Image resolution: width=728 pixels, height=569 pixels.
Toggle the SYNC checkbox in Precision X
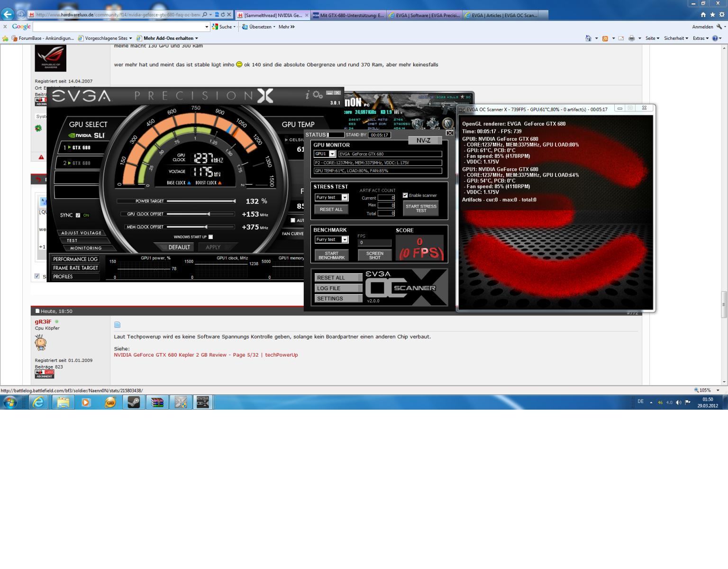78,215
